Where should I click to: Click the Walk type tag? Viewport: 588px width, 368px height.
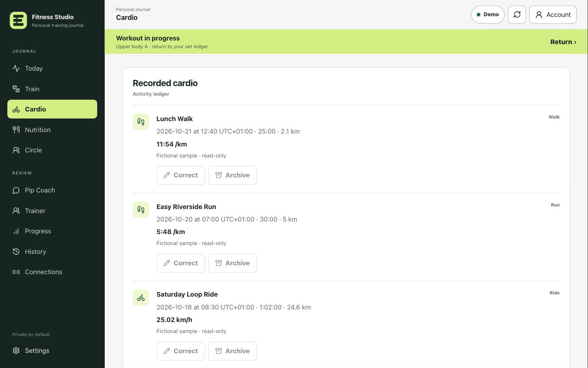tap(554, 117)
